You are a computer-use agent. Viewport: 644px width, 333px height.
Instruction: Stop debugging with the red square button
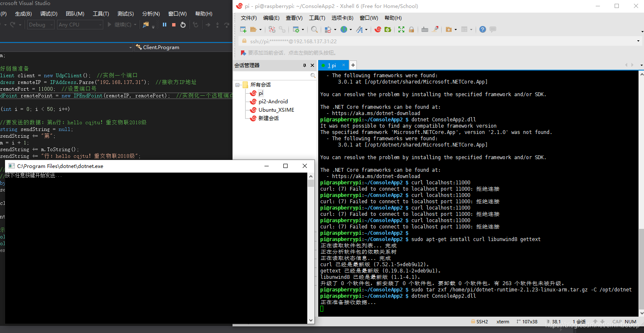tap(174, 25)
